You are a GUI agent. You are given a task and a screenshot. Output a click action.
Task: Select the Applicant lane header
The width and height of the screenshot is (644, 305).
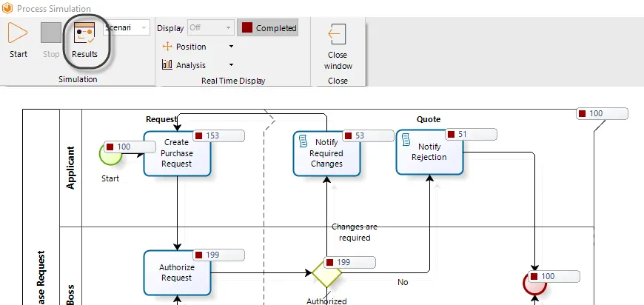click(70, 168)
